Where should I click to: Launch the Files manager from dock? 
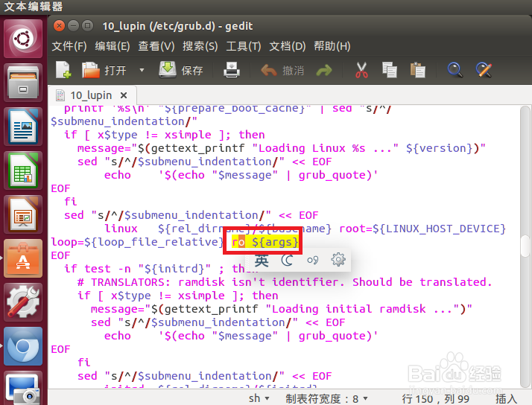[x=23, y=83]
